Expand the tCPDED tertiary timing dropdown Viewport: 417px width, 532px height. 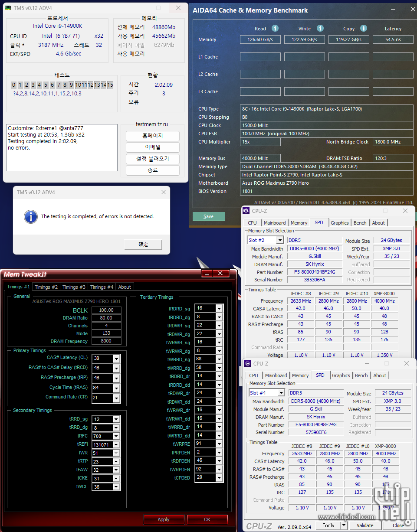[219, 478]
